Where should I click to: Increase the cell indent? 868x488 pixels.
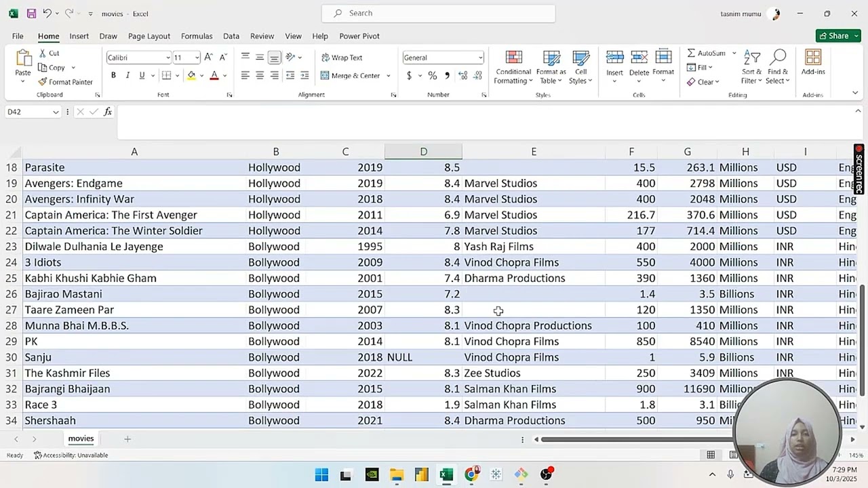(304, 76)
